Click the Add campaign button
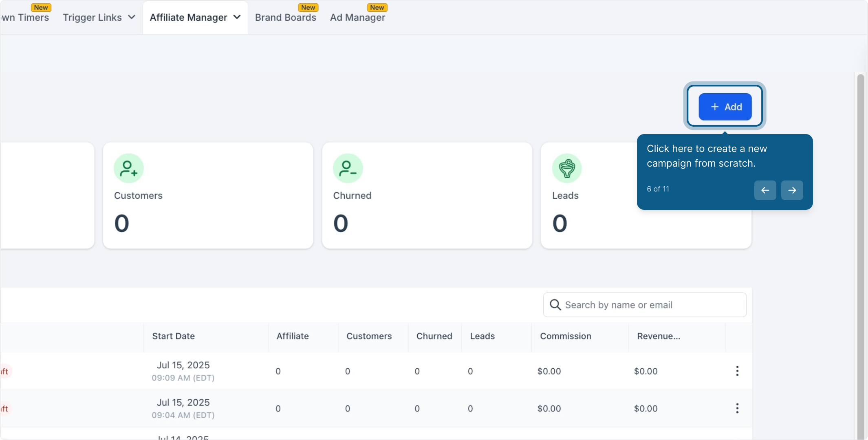This screenshot has width=868, height=440. click(725, 107)
